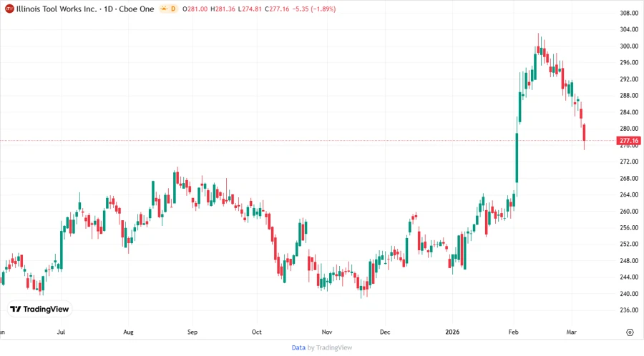Screen dimensions: 644x356
Task: Click the Illinois Tool Works Inc. symbol title
Action: click(x=57, y=9)
